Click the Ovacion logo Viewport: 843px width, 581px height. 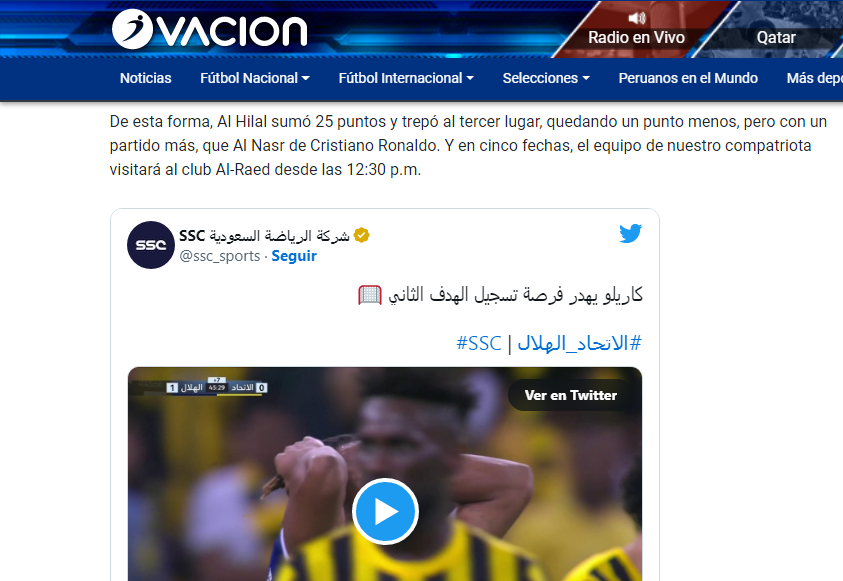(210, 30)
